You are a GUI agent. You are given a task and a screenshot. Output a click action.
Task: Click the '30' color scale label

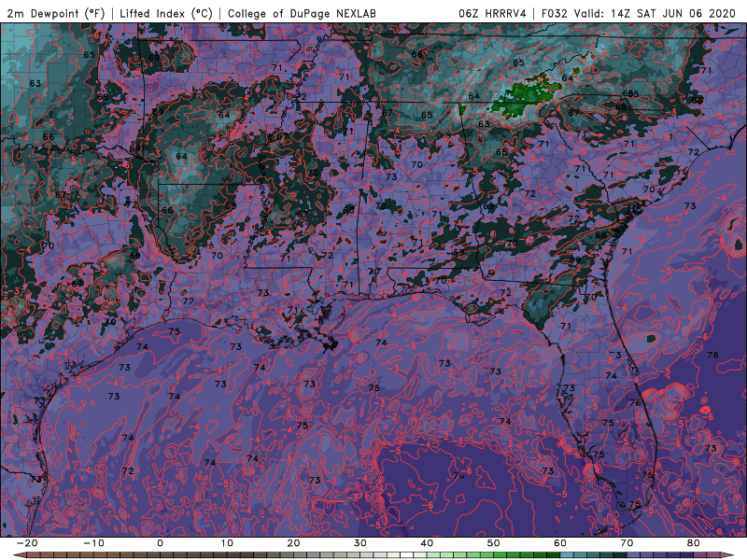[360, 543]
